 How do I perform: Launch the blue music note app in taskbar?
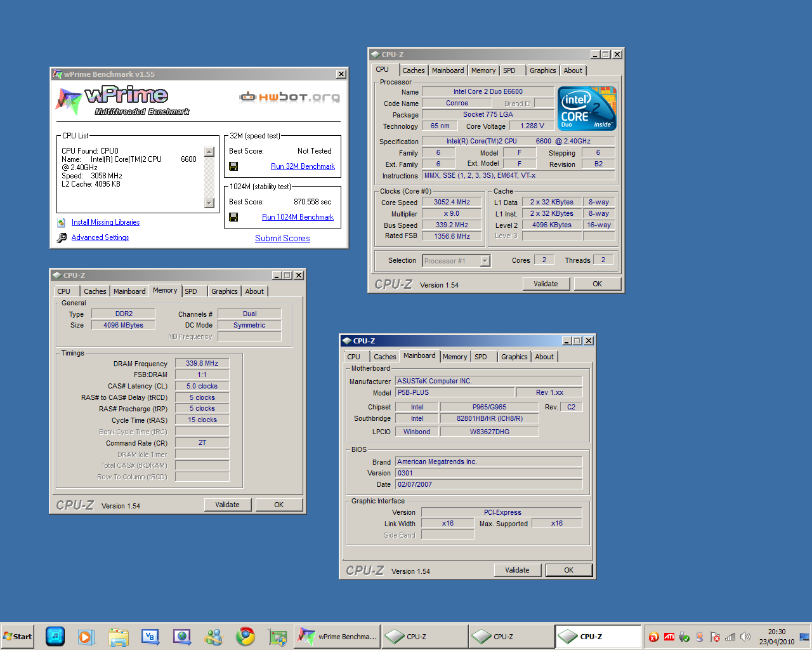[55, 636]
